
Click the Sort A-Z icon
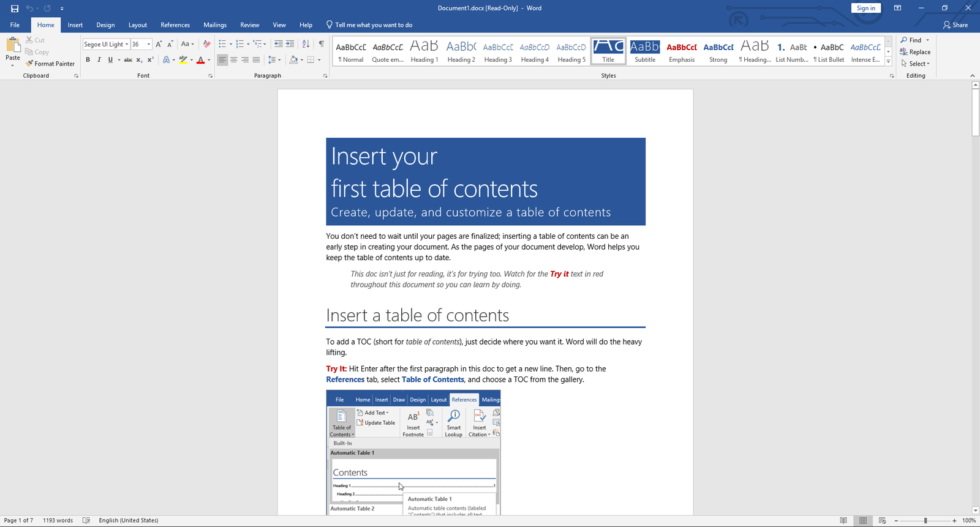click(306, 44)
